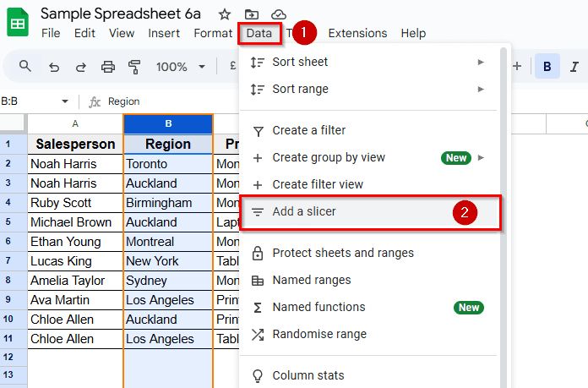Select column A header
The width and height of the screenshot is (588, 388).
75,124
